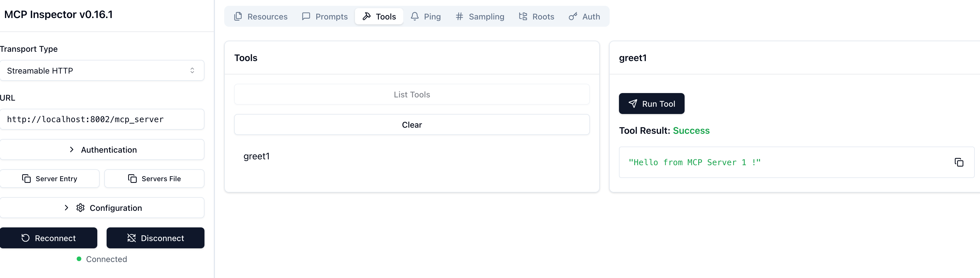Select the greet1 tool in the list
Viewport: 980px width, 278px height.
(x=256, y=156)
